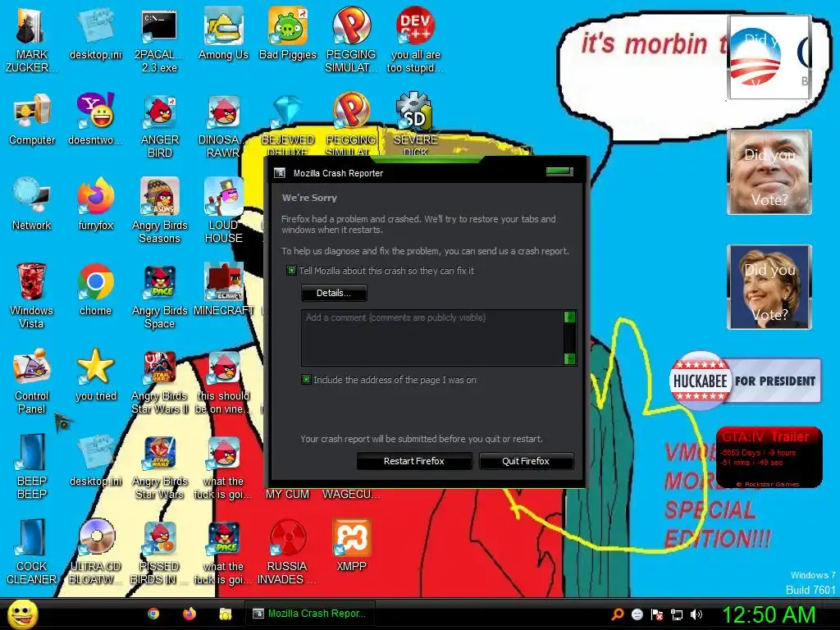Open the Yahoo 'doesntwo...' icon
Screen dimensions: 840x630
[x=95, y=119]
